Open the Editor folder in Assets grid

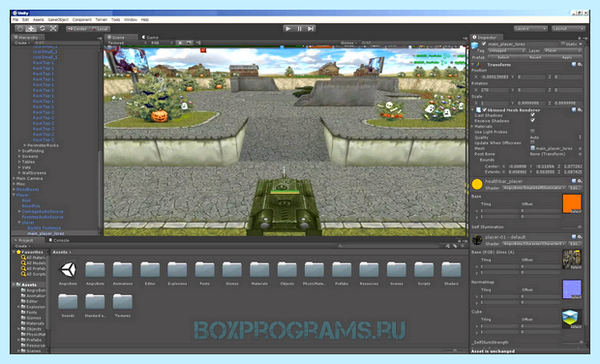click(150, 273)
